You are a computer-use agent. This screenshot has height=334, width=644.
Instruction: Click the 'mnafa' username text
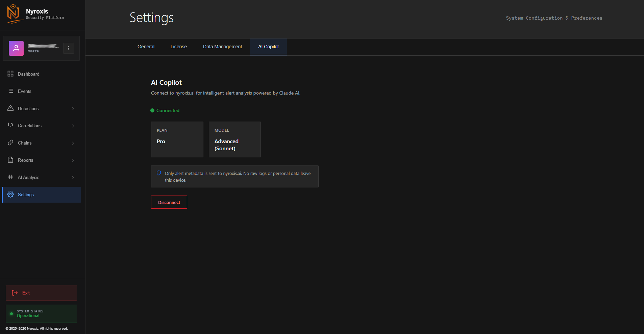coord(33,51)
